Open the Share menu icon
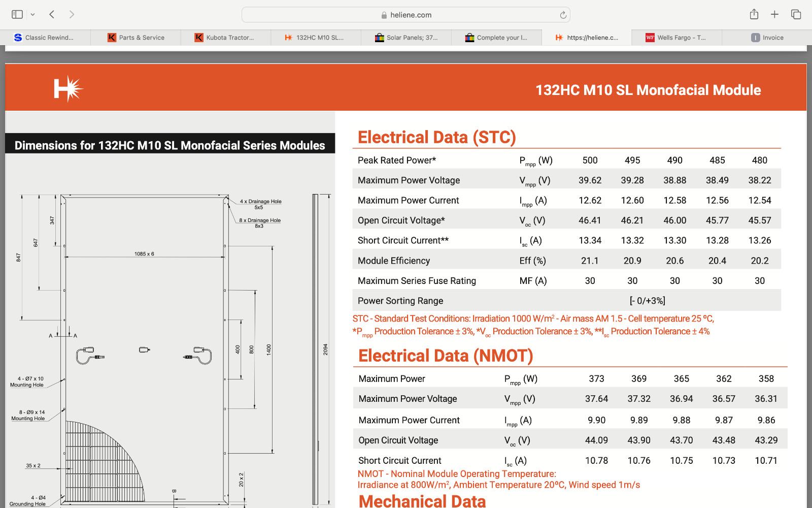The height and width of the screenshot is (508, 812). [x=754, y=14]
